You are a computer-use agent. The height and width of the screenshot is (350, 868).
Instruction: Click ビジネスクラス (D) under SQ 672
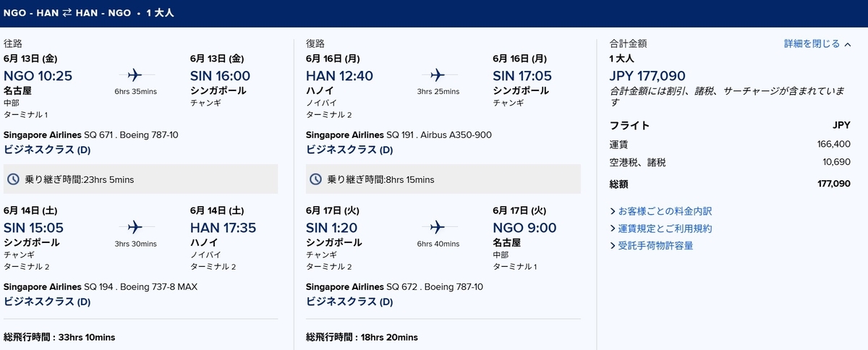coord(349,302)
